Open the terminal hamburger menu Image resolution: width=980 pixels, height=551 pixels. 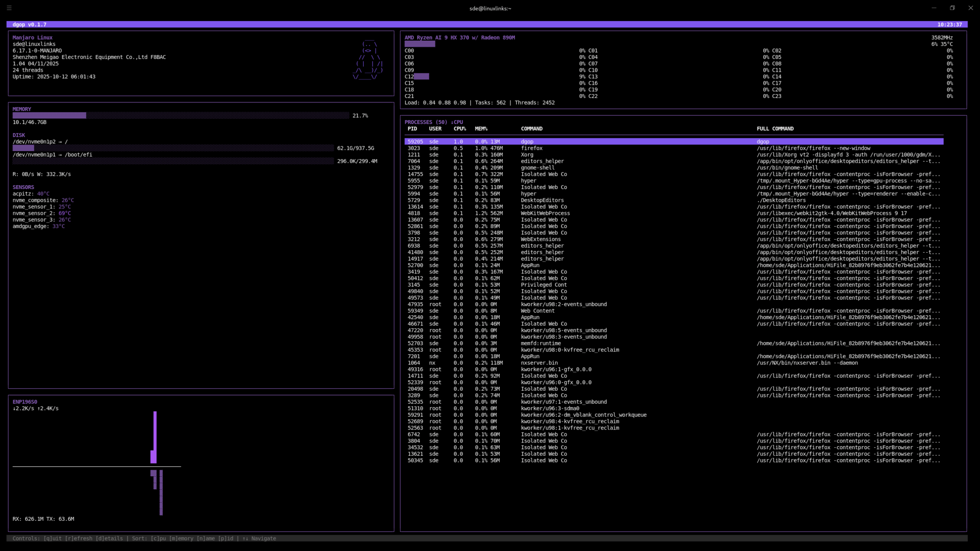[x=9, y=8]
